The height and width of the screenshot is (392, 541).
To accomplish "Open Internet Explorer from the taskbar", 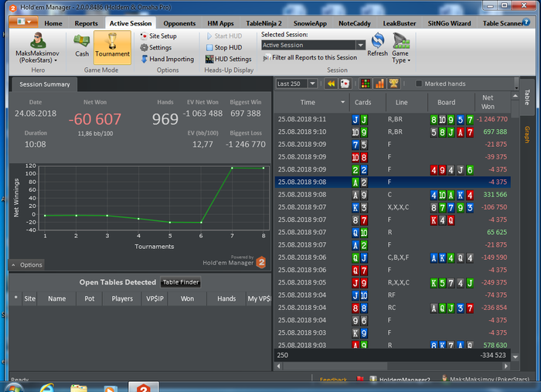I will pos(47,388).
